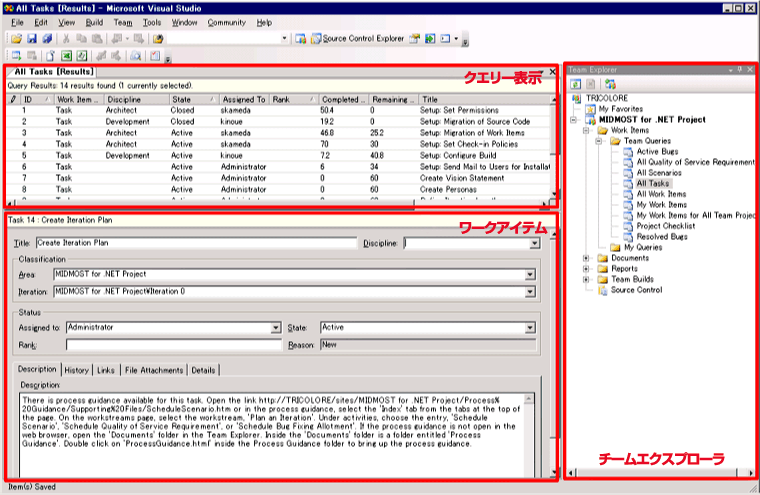Click the My Favorites star icon
The width and height of the screenshot is (760, 495).
[590, 109]
